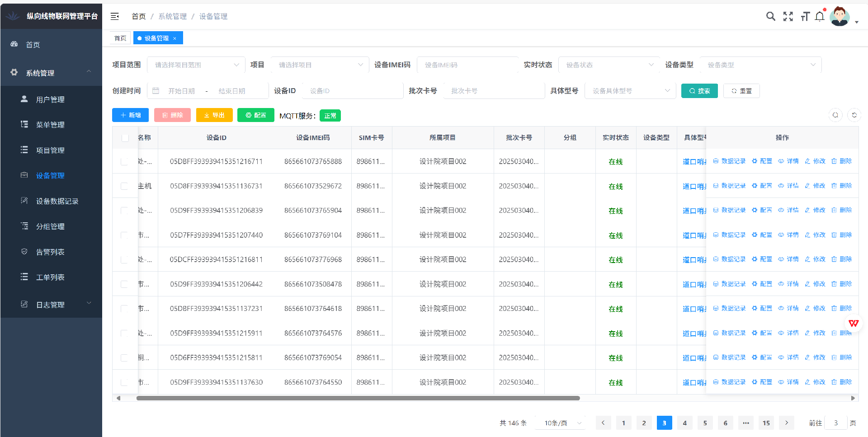The width and height of the screenshot is (868, 437).
Task: Collapse the sidebar with hamburger icon
Action: [x=115, y=16]
